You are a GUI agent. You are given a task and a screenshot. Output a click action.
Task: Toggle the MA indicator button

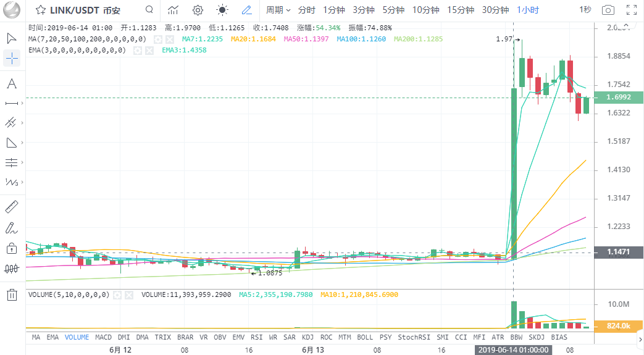(36, 337)
